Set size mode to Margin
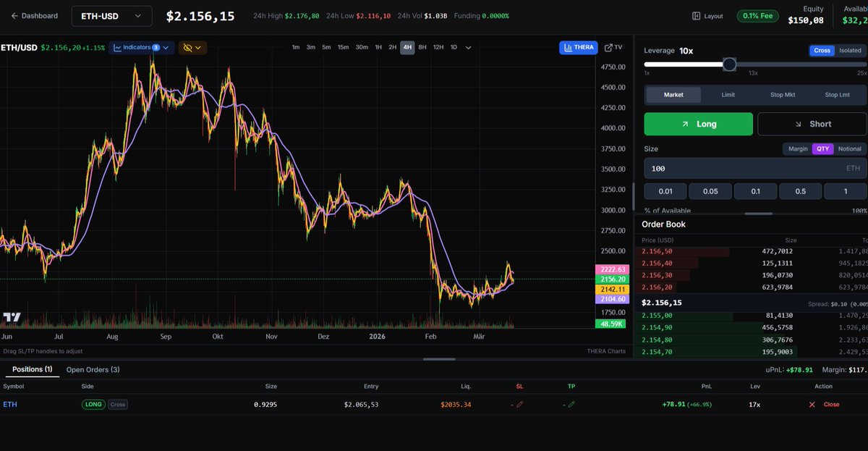This screenshot has height=451, width=868. [798, 149]
